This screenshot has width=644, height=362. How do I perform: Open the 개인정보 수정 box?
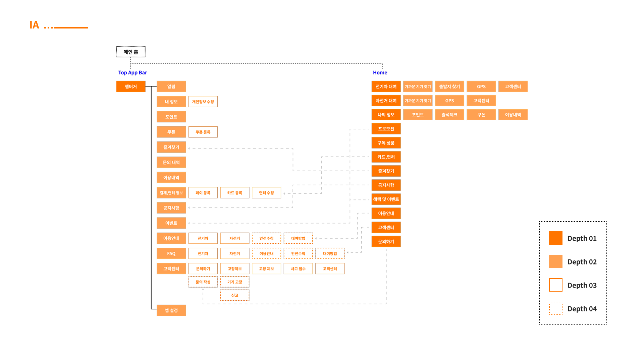click(x=203, y=102)
